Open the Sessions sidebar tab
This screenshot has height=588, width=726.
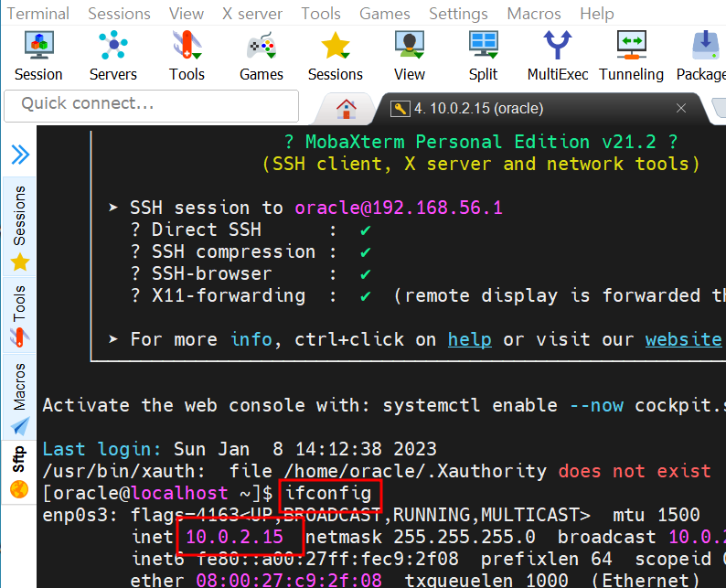point(19,227)
